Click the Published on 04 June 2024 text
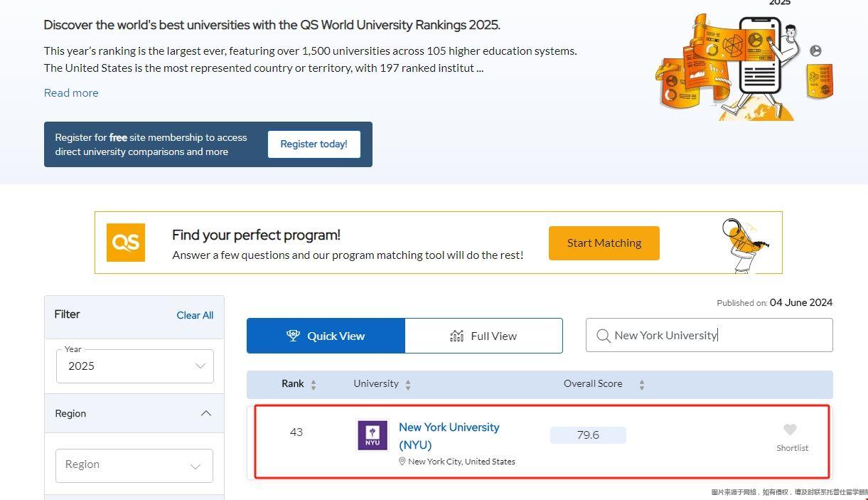 click(775, 302)
